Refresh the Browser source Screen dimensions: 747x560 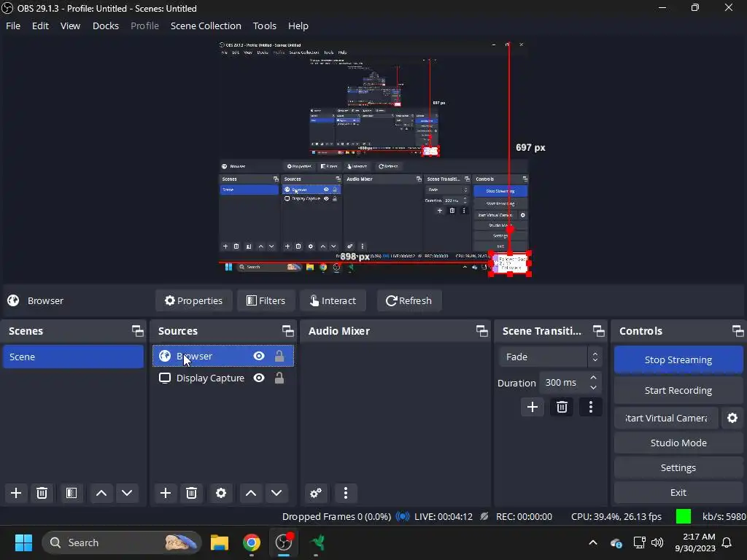tap(409, 300)
